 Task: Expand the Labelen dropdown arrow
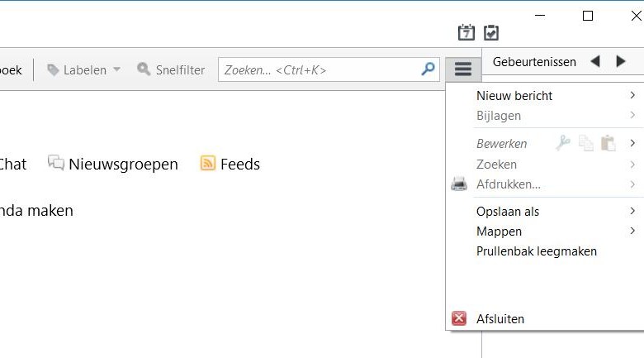coord(116,69)
